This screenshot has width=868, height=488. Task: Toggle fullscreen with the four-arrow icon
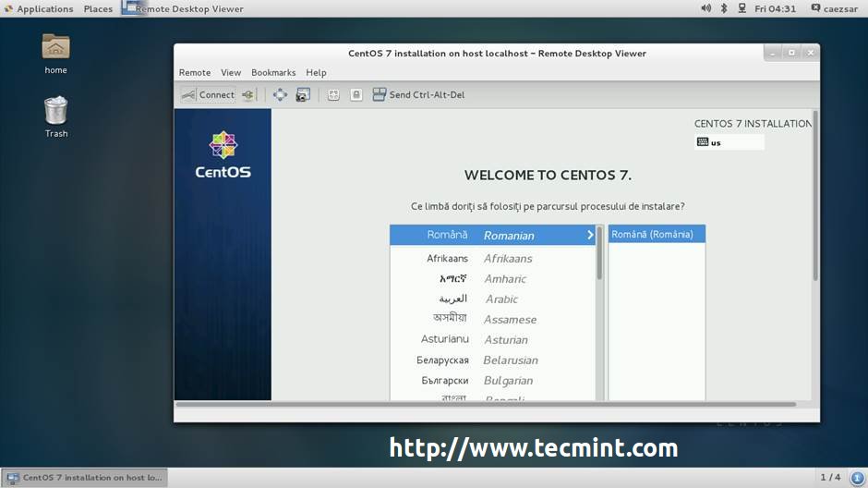pyautogui.click(x=280, y=94)
